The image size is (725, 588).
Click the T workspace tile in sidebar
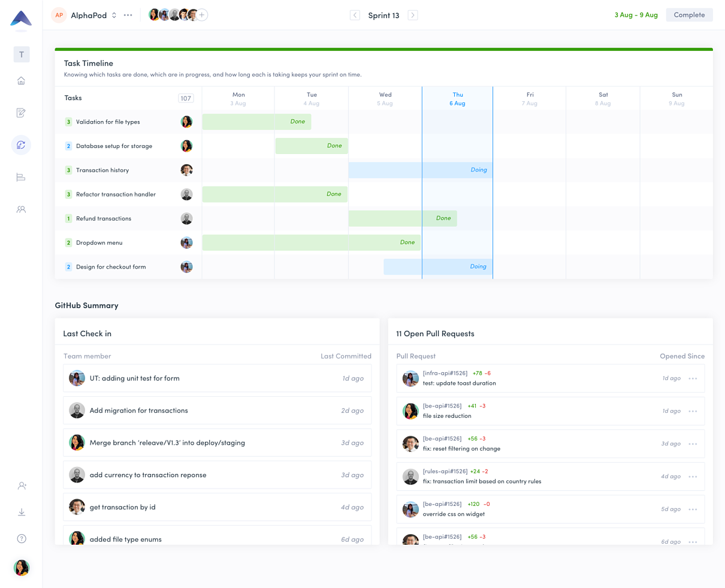pyautogui.click(x=22, y=55)
